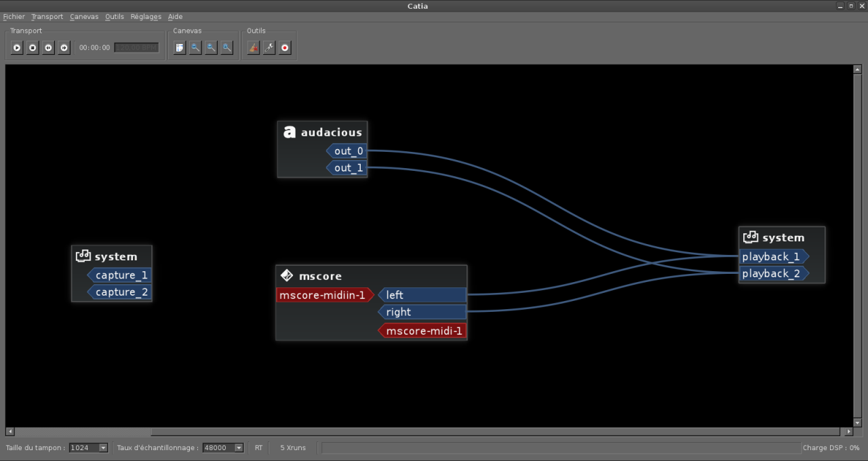Open the Réglages menu
This screenshot has width=868, height=461.
[146, 16]
